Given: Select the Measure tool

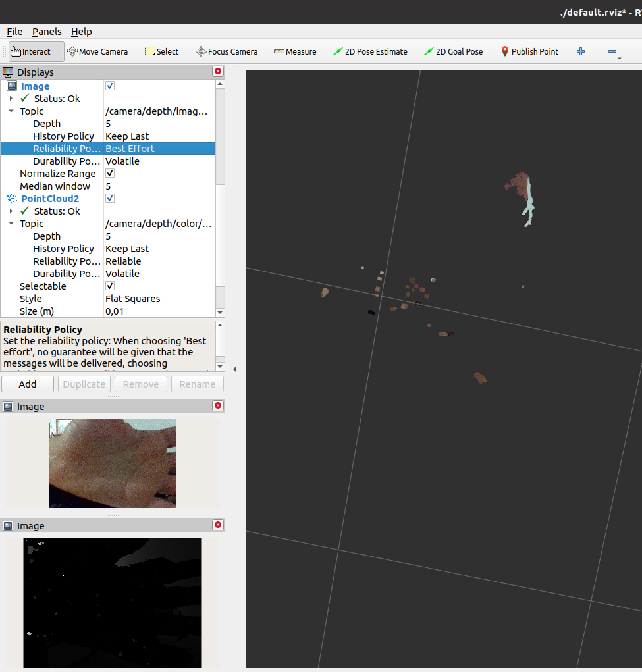Looking at the screenshot, I should pos(294,51).
